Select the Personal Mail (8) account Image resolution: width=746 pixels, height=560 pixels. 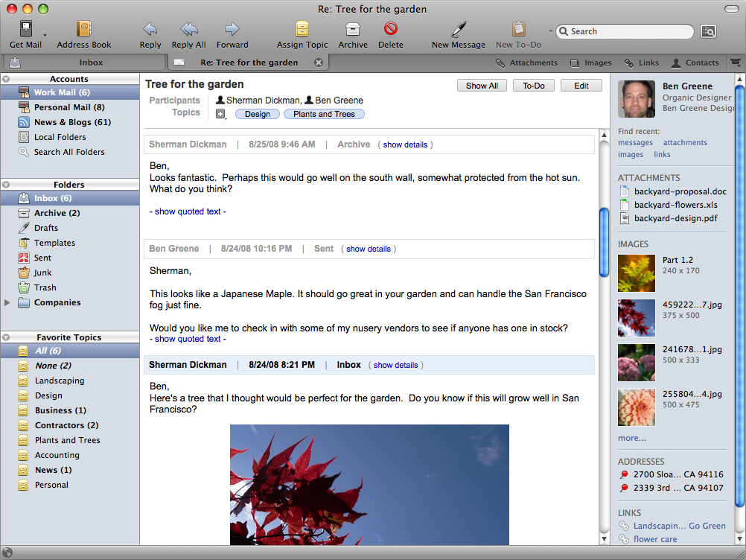coord(70,107)
